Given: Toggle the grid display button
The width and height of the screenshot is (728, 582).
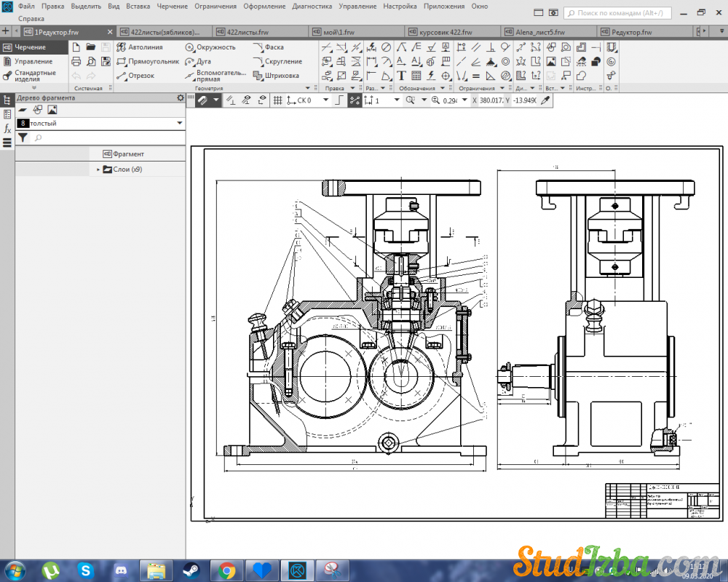Looking at the screenshot, I should pyautogui.click(x=277, y=100).
